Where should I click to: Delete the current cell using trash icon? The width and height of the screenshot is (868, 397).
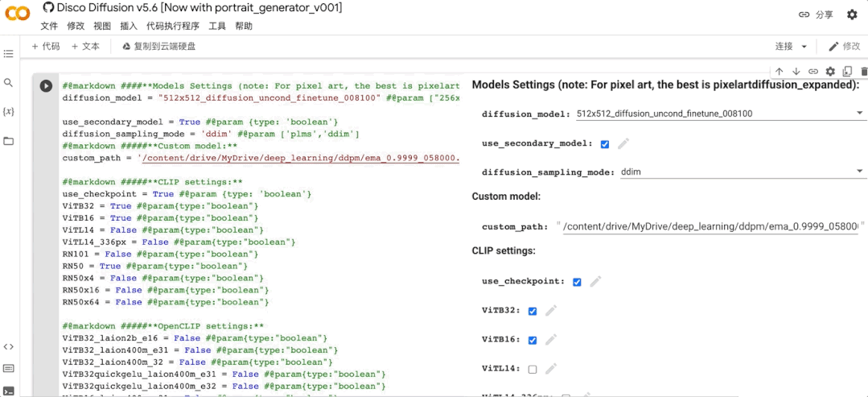pos(864,72)
